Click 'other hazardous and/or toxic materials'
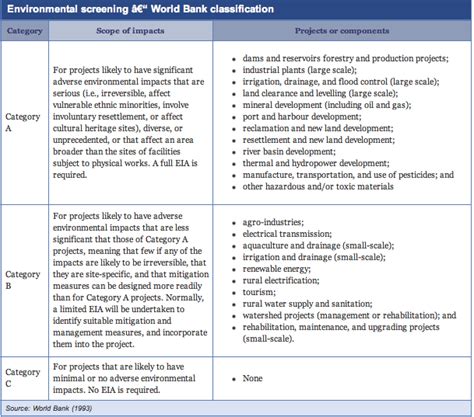Image resolution: width=474 pixels, height=417 pixels. tap(318, 187)
